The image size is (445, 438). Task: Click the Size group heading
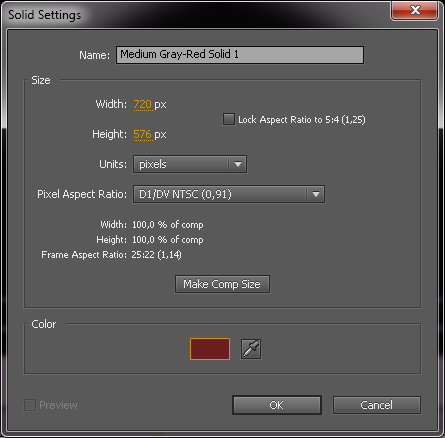click(x=41, y=80)
